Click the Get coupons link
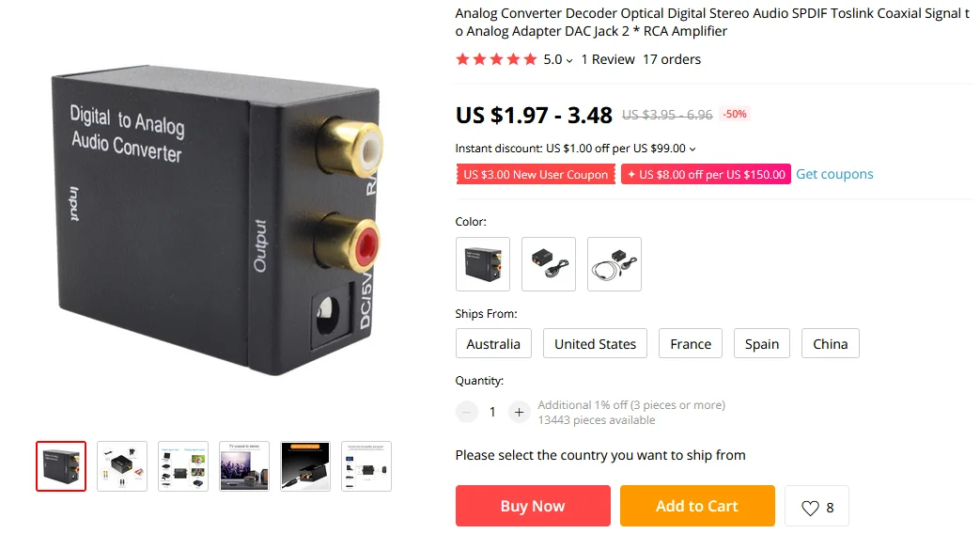 pos(834,174)
